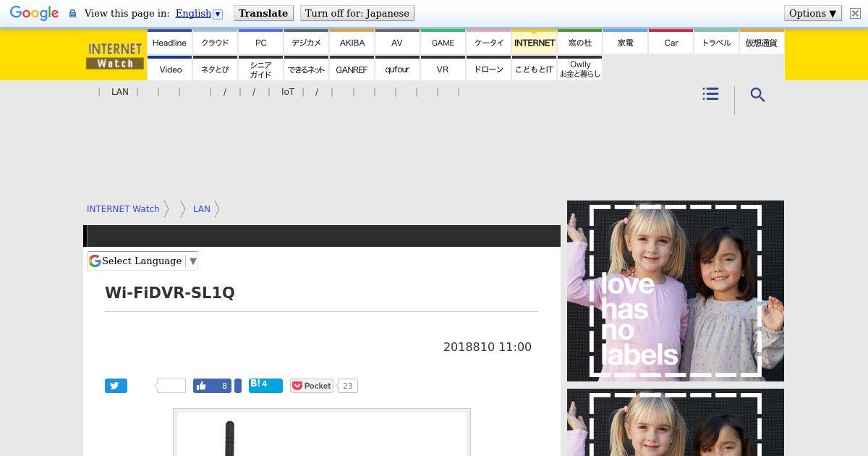Click INTERNET Watch breadcrumb link

(123, 208)
